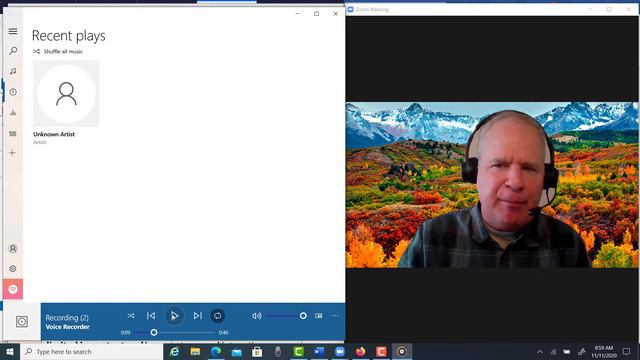Open Microsoft Edge from taskbar
This screenshot has width=640, height=360.
(216, 351)
